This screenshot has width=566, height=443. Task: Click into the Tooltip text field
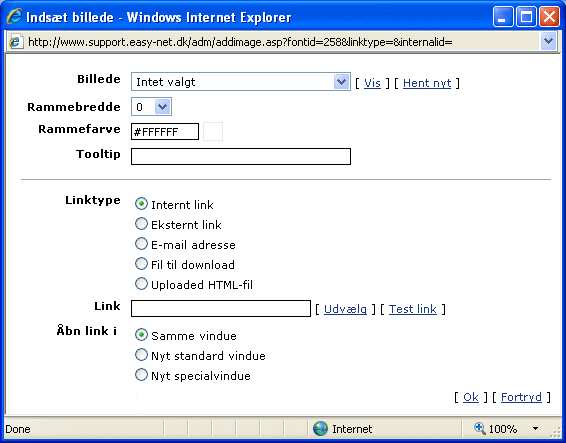coord(241,156)
